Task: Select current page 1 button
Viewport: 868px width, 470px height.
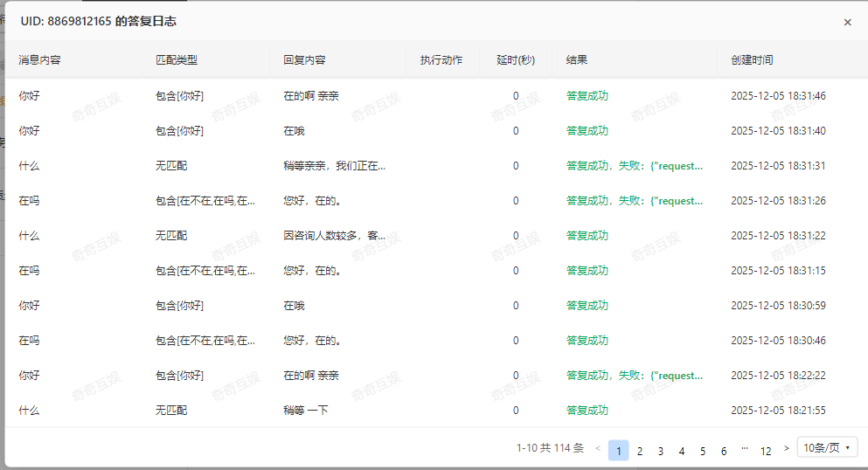Action: pyautogui.click(x=618, y=451)
